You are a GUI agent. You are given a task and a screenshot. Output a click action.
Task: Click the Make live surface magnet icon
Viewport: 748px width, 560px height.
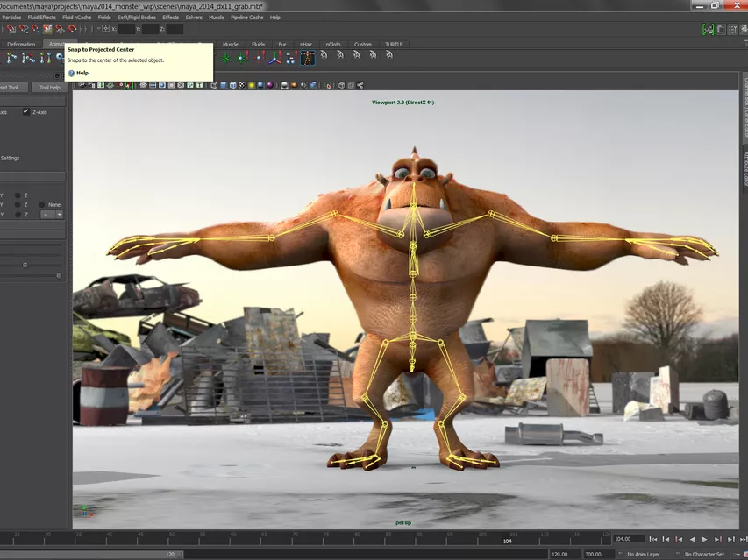(x=72, y=29)
